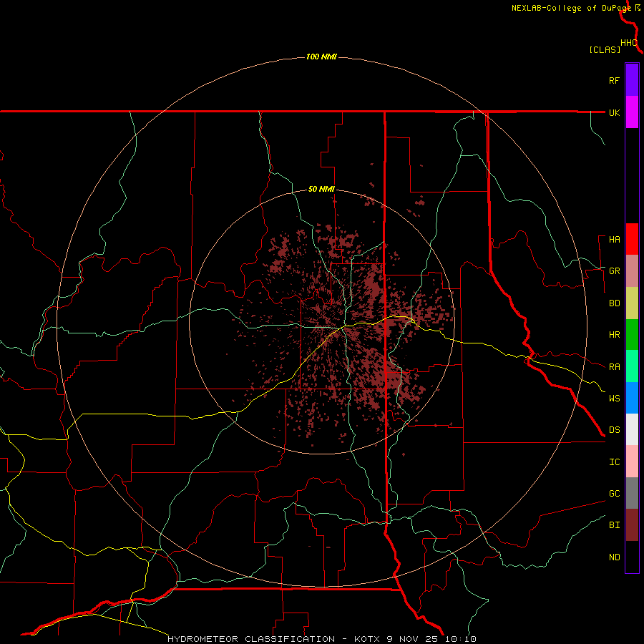The height and width of the screenshot is (644, 644).
Task: Click the gray GC legend swatch
Action: click(x=632, y=493)
